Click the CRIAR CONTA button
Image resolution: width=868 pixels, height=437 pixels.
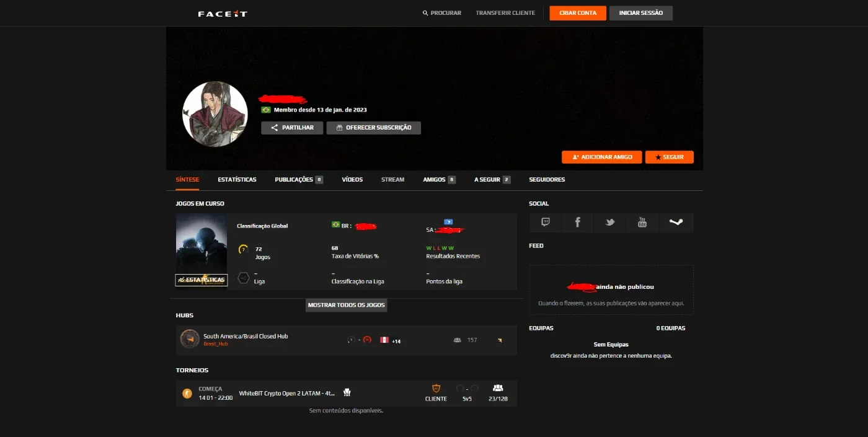pos(578,13)
